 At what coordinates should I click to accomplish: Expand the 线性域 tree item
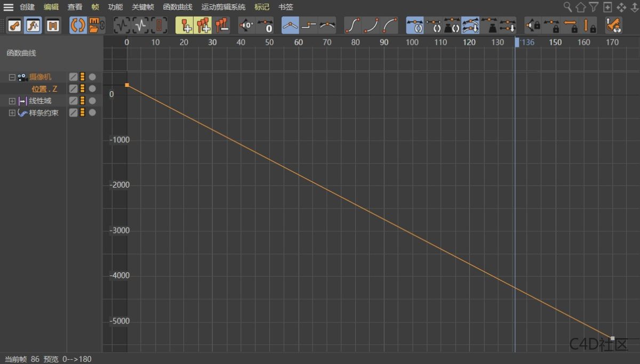coord(12,101)
